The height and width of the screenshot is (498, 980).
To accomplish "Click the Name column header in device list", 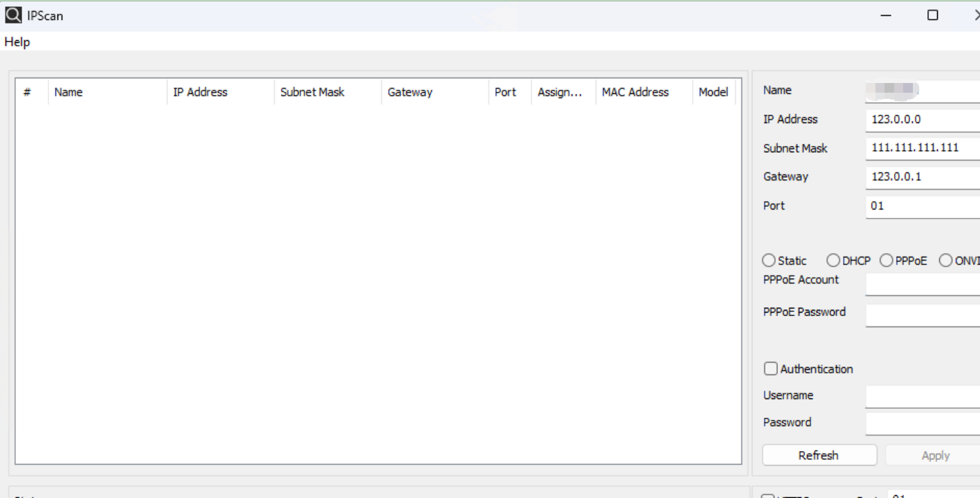I will point(69,91).
